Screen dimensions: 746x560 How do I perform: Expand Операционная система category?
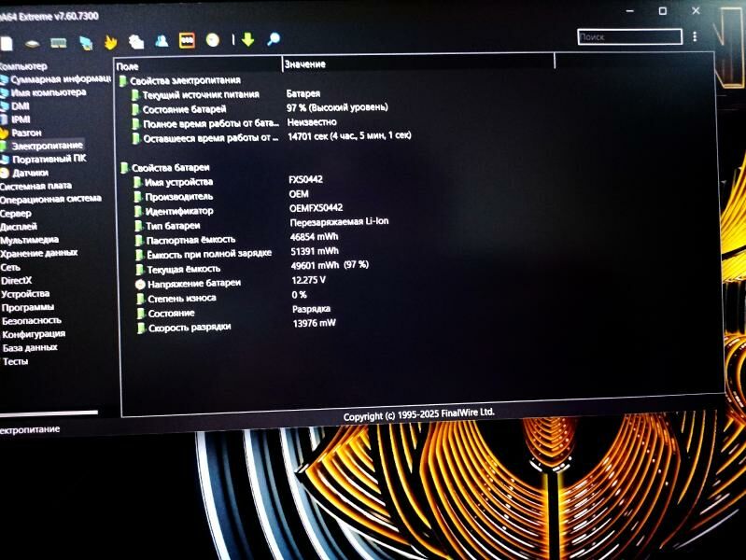(x=50, y=199)
